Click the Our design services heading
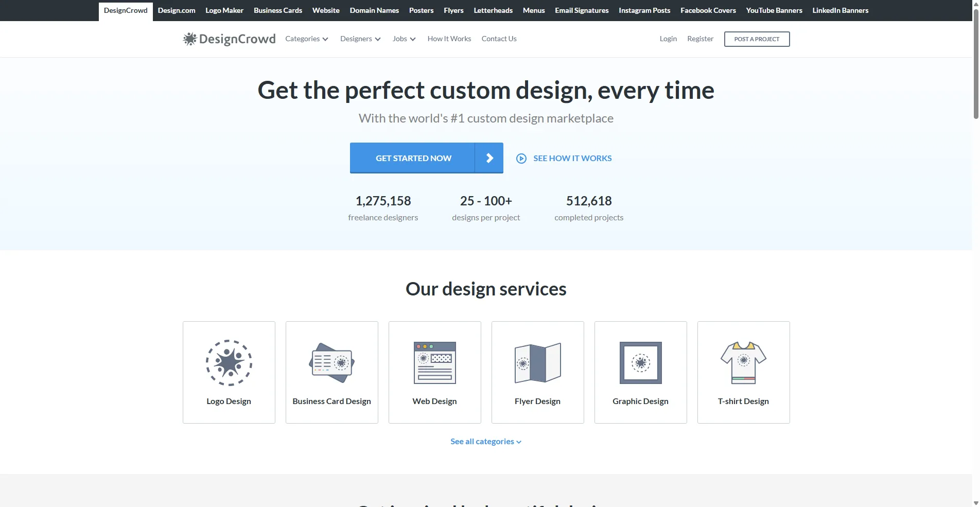Viewport: 980px width, 507px height. tap(486, 289)
